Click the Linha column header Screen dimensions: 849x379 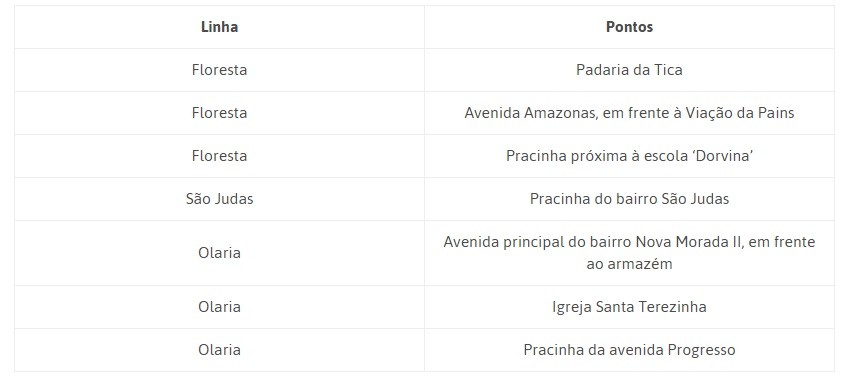pos(219,27)
